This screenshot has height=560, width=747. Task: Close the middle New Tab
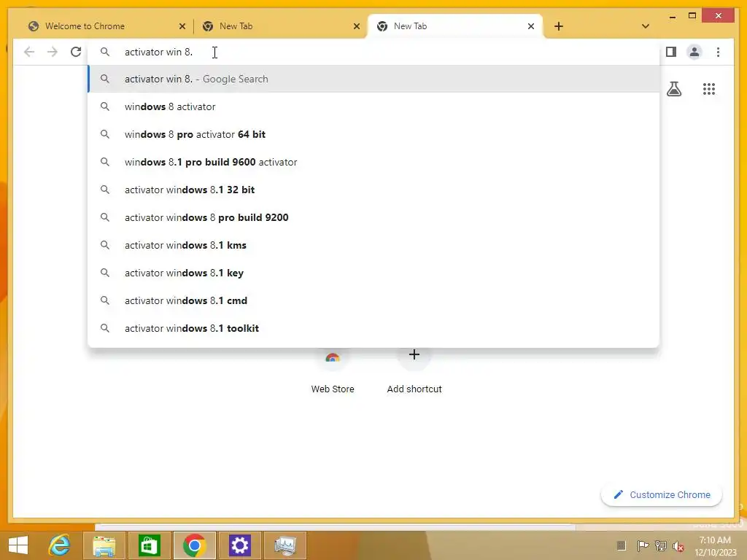click(356, 26)
